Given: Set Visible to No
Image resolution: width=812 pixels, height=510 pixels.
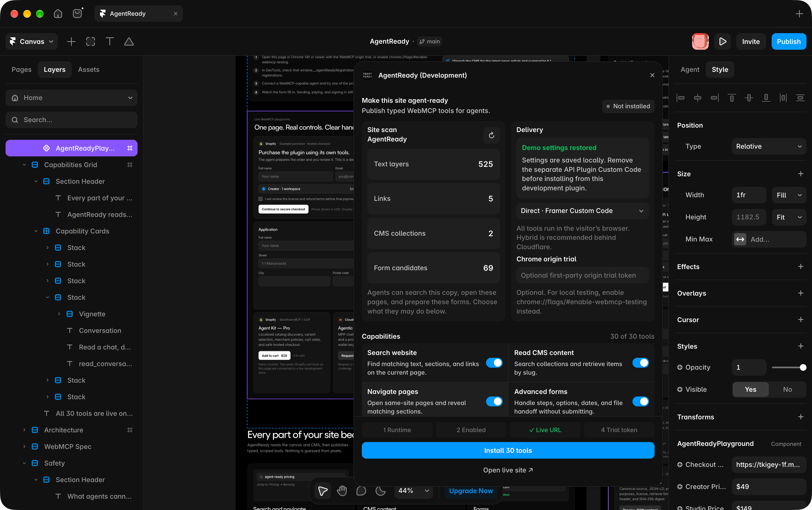Looking at the screenshot, I should click(787, 389).
